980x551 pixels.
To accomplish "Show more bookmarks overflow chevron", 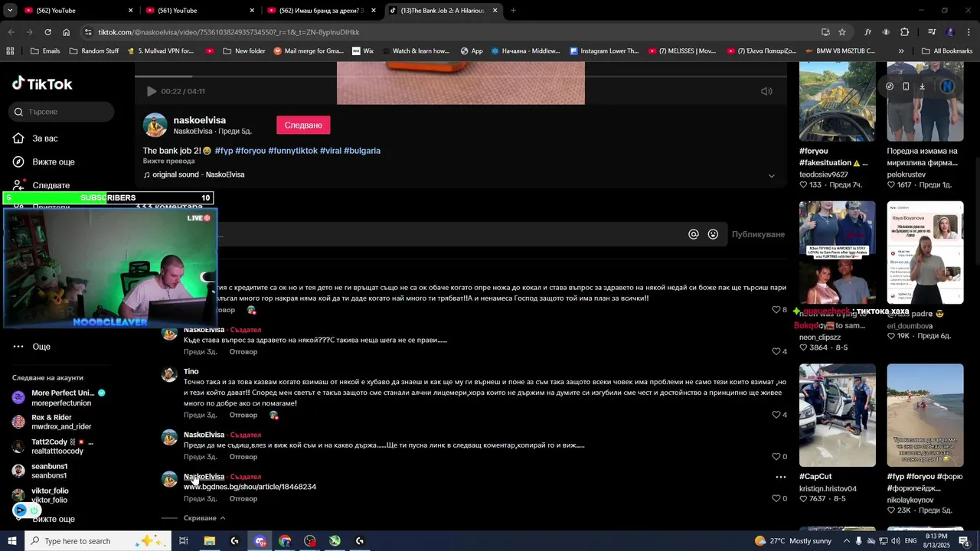I will click(x=901, y=51).
